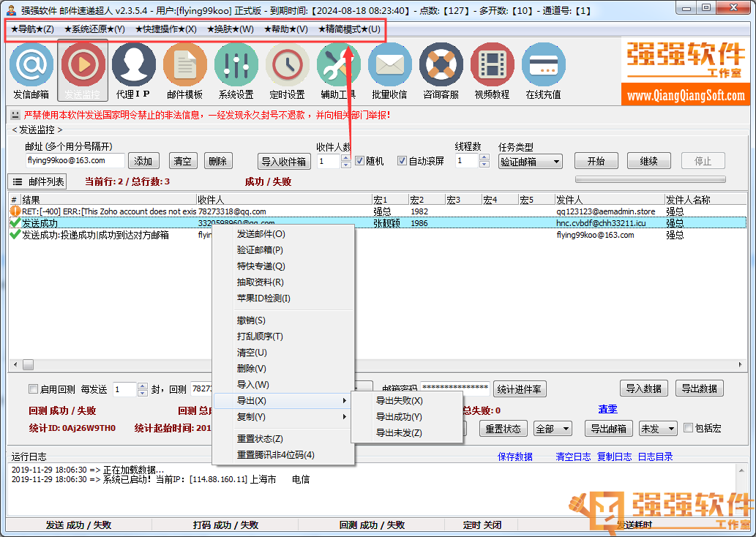Click the mail list horizontal scrollbar thumb
Viewport: 756px width, 537px height.
(x=29, y=364)
